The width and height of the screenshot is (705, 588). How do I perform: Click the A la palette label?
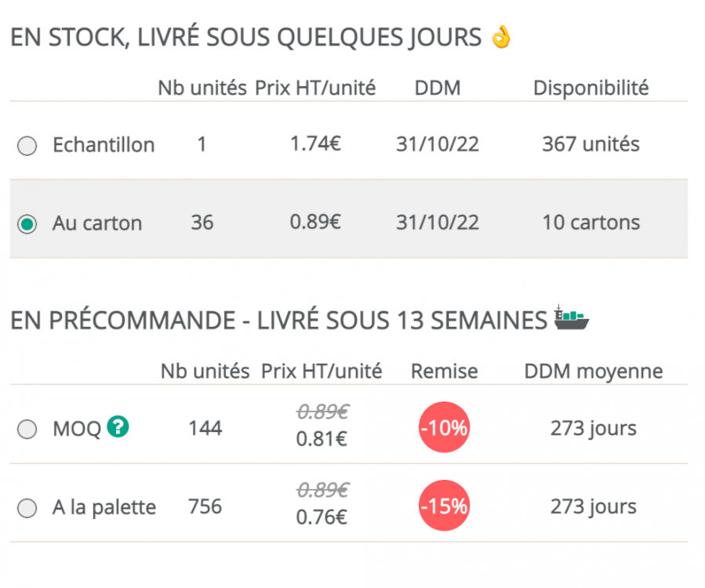coord(104,507)
